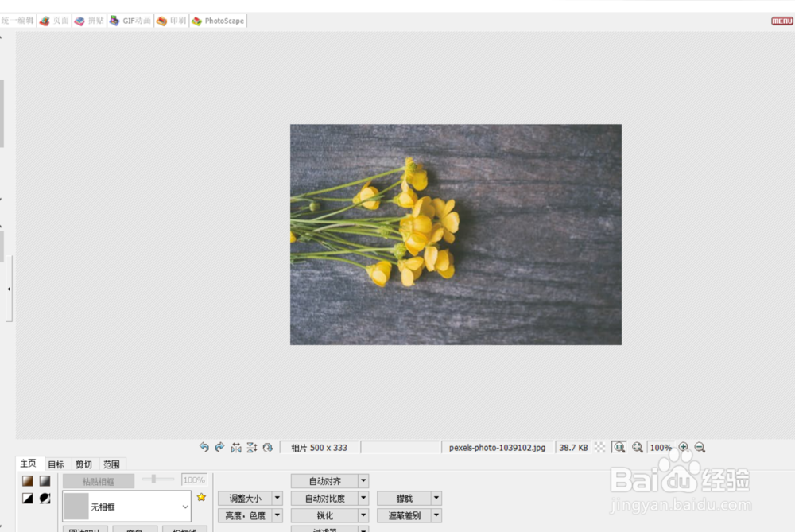
Task: Click the 遮蔽差别 button
Action: click(x=404, y=516)
